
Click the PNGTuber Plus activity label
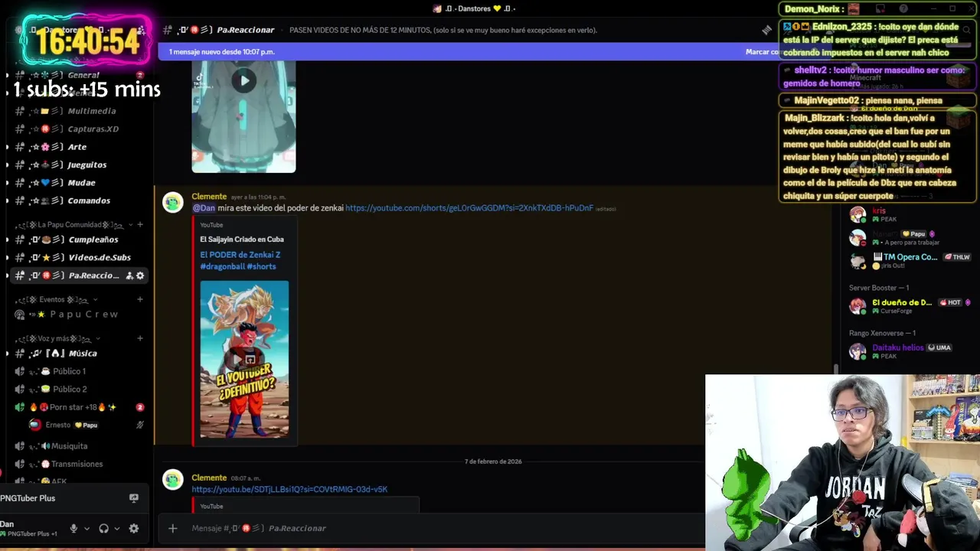click(x=28, y=498)
